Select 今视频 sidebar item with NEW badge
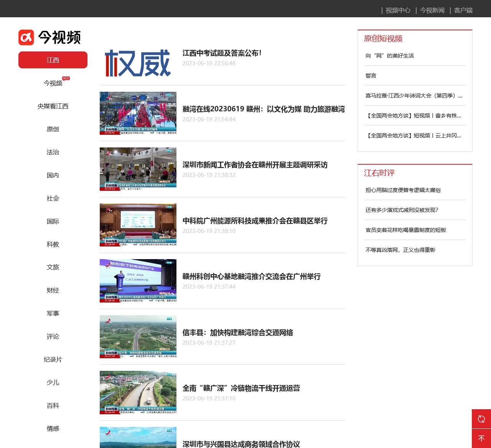Image resolution: width=491 pixels, height=448 pixels. coord(53,83)
